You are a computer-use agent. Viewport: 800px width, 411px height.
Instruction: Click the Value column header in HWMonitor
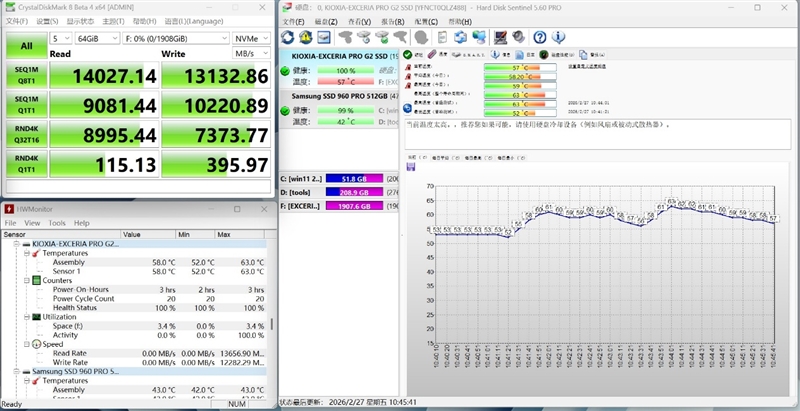[148, 234]
